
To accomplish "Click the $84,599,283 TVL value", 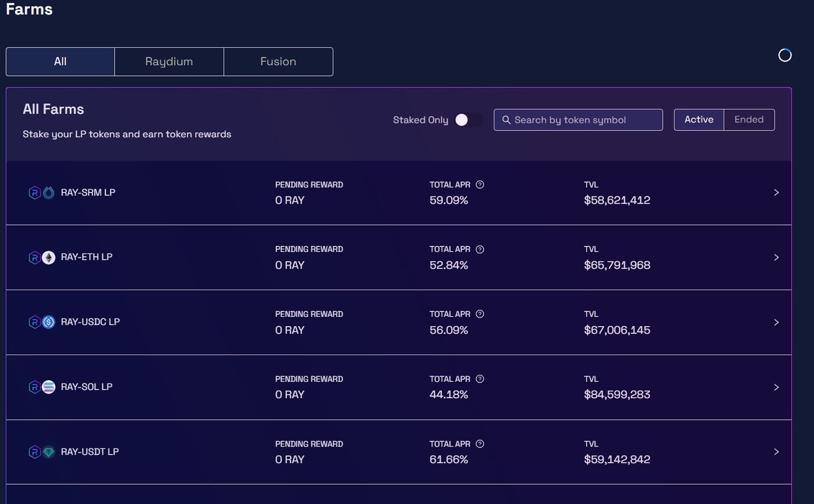I will pyautogui.click(x=617, y=395).
